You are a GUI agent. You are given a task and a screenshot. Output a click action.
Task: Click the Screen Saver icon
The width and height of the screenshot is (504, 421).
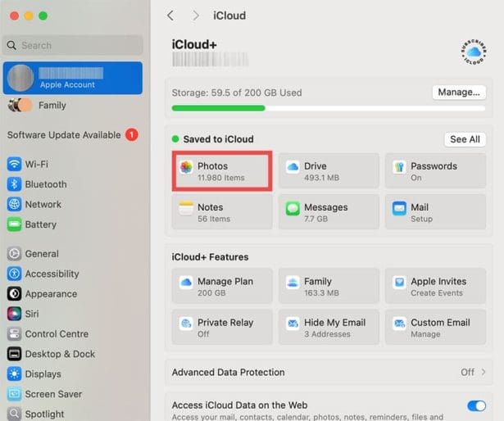click(x=14, y=394)
